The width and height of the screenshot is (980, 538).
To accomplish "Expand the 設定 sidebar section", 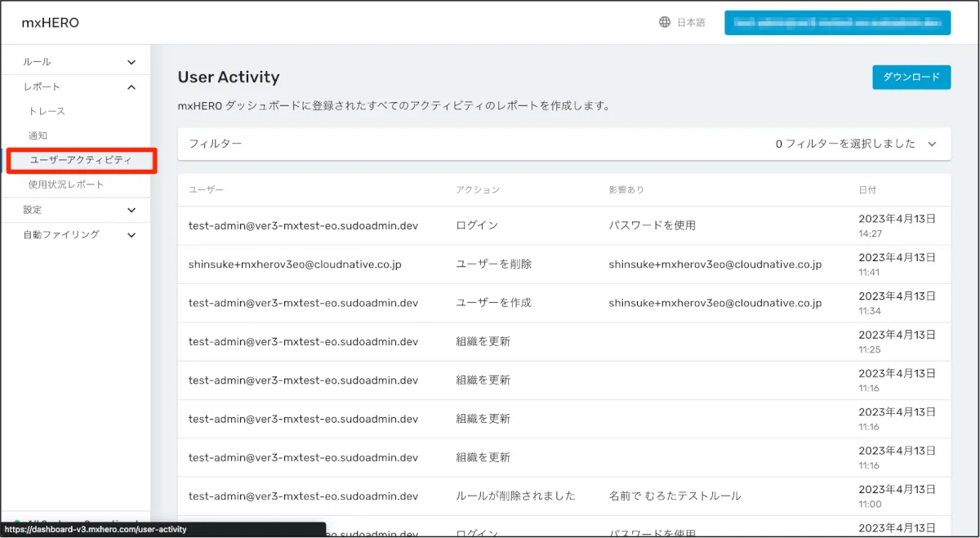I will click(131, 210).
